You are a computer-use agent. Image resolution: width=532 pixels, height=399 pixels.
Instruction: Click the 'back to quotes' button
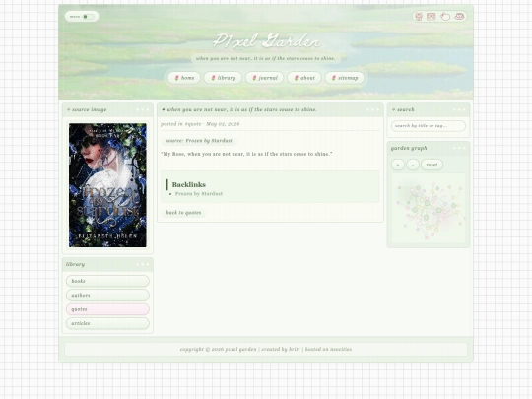point(183,213)
